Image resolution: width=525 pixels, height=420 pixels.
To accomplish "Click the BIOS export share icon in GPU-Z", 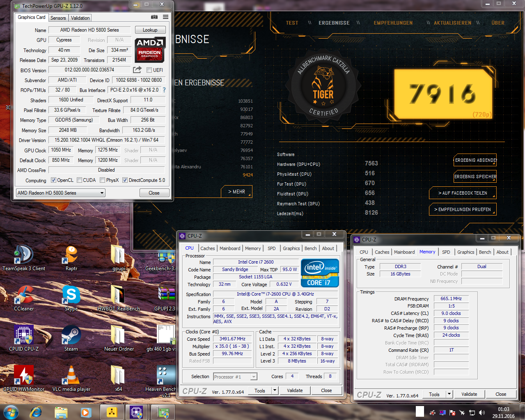I will pyautogui.click(x=138, y=70).
